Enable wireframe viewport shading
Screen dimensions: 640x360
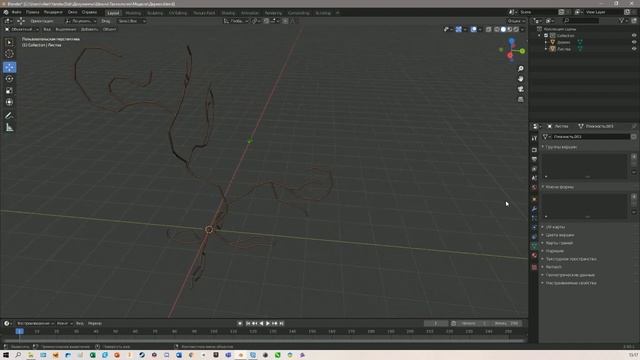tap(497, 29)
